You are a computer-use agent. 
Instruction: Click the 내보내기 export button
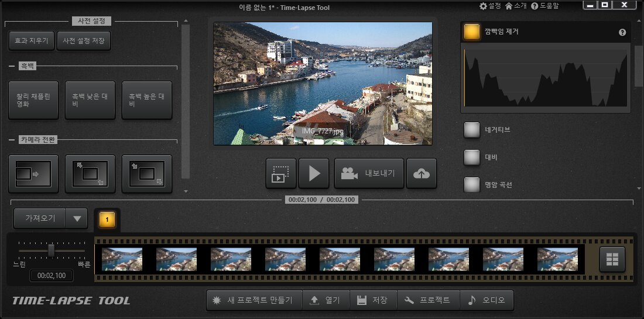pyautogui.click(x=369, y=173)
